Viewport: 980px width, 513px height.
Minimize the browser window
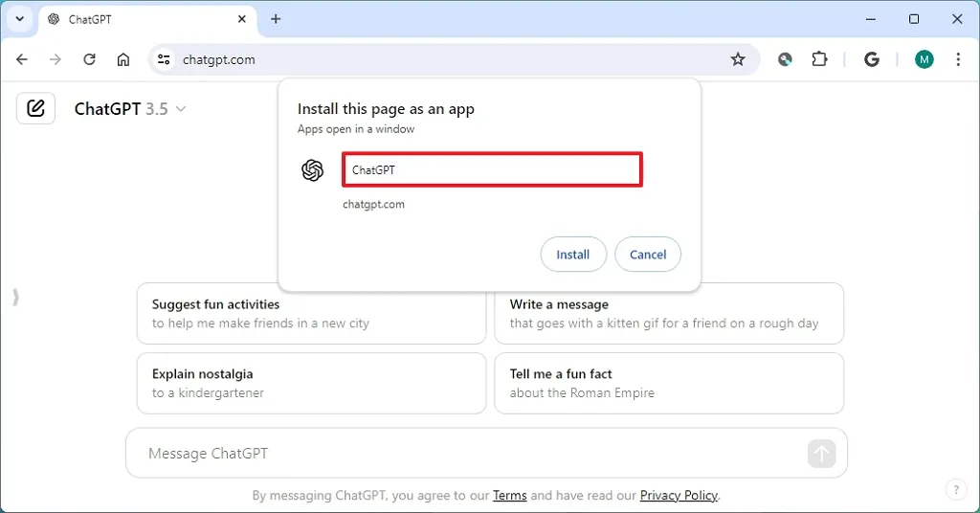click(x=871, y=19)
